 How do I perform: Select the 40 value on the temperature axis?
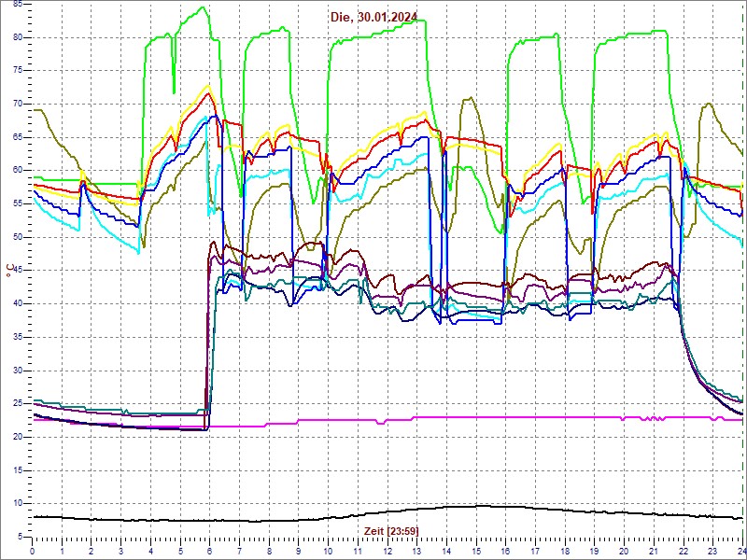(18, 304)
